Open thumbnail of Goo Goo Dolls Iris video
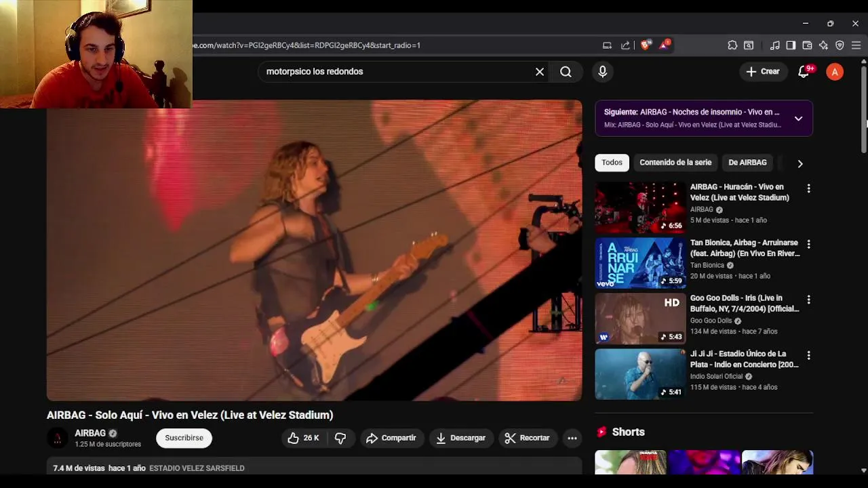 click(x=640, y=319)
